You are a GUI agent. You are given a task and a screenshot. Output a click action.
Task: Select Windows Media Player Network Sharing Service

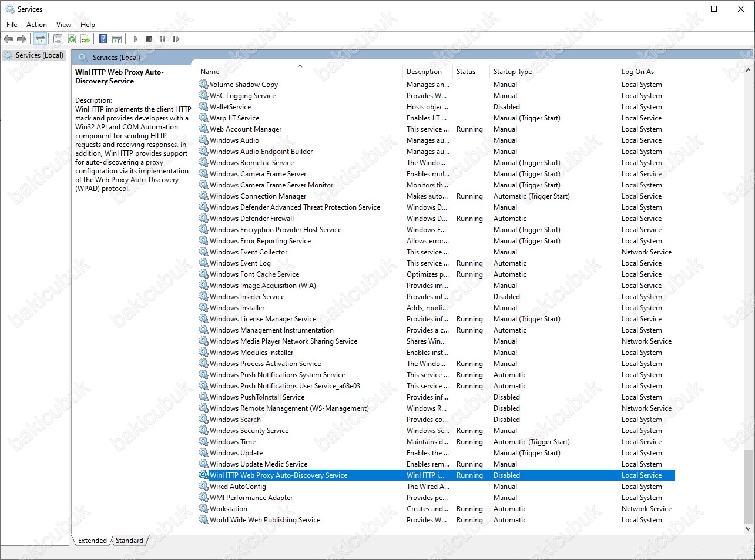(437, 341)
